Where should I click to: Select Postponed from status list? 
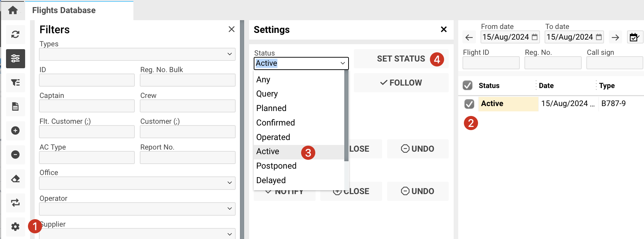(276, 166)
